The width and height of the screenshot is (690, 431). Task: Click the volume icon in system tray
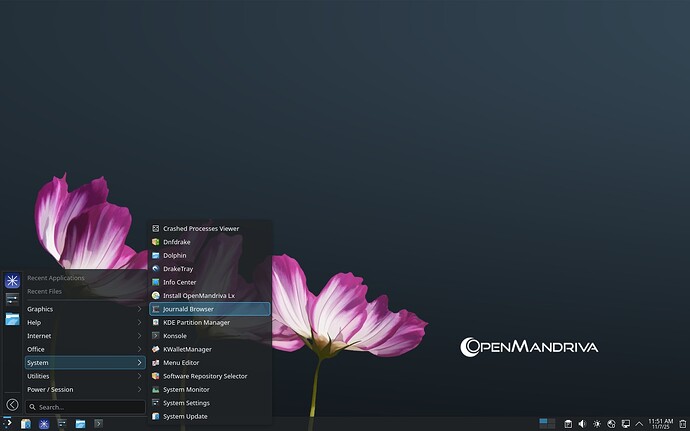click(x=582, y=424)
